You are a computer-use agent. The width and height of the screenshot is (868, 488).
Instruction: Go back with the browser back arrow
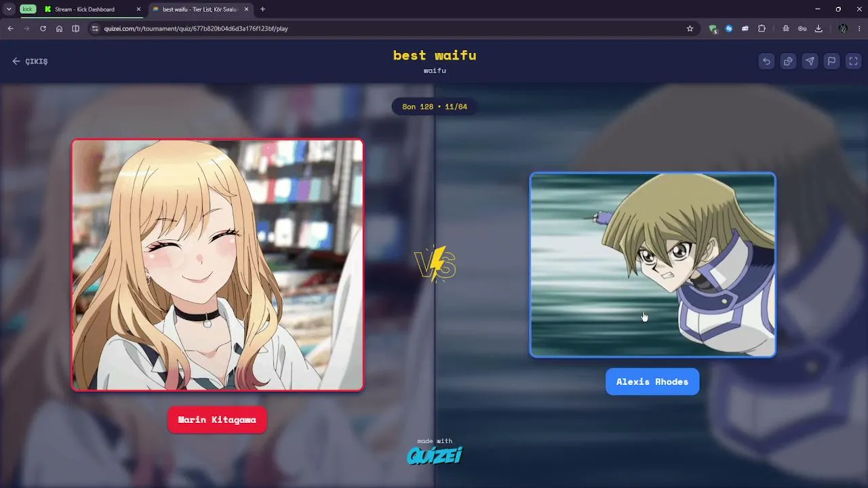[x=10, y=28]
